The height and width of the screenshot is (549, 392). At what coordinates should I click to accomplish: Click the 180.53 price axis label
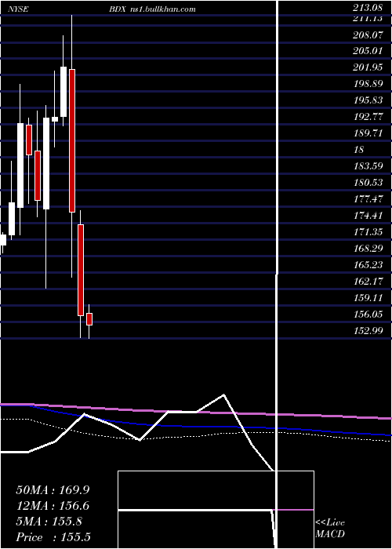[368, 183]
